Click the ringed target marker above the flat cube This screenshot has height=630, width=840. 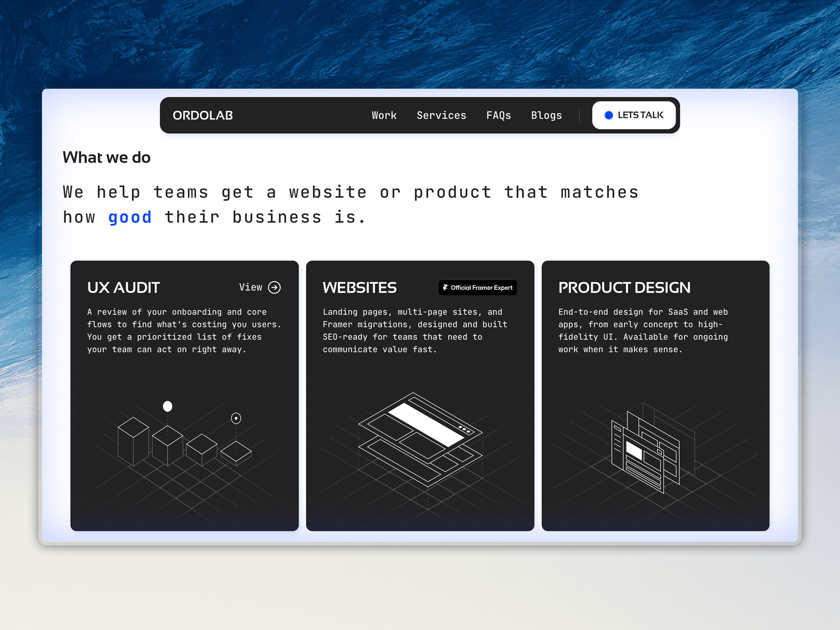pyautogui.click(x=236, y=418)
